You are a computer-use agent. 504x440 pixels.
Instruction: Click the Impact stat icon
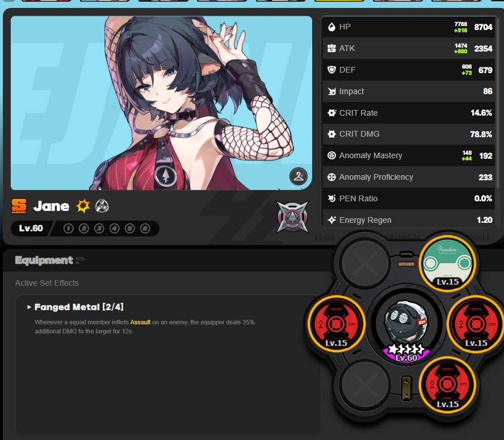tap(331, 91)
